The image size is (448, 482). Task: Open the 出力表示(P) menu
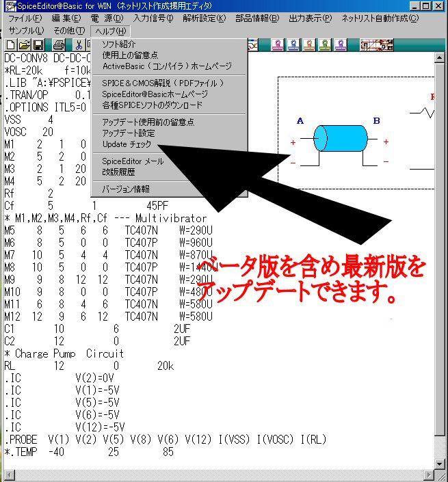[311, 18]
